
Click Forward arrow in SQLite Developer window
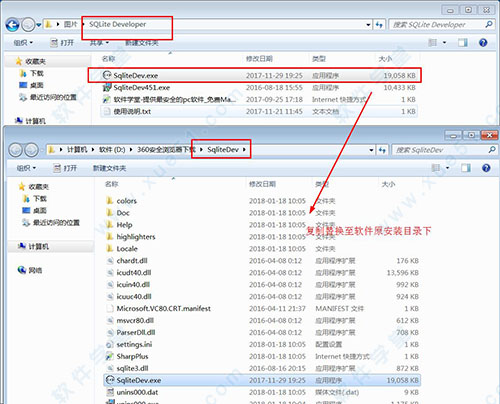coord(28,25)
